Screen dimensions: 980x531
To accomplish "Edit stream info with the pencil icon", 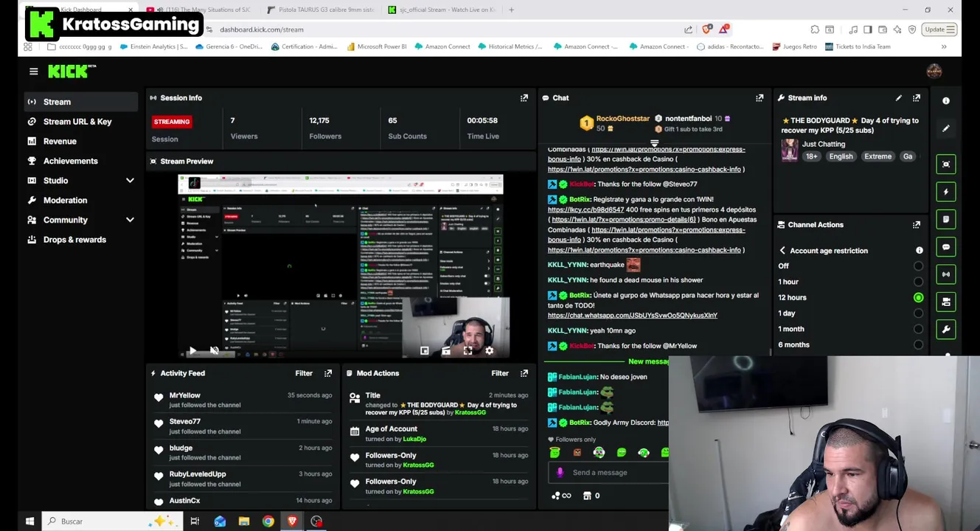I will click(898, 98).
